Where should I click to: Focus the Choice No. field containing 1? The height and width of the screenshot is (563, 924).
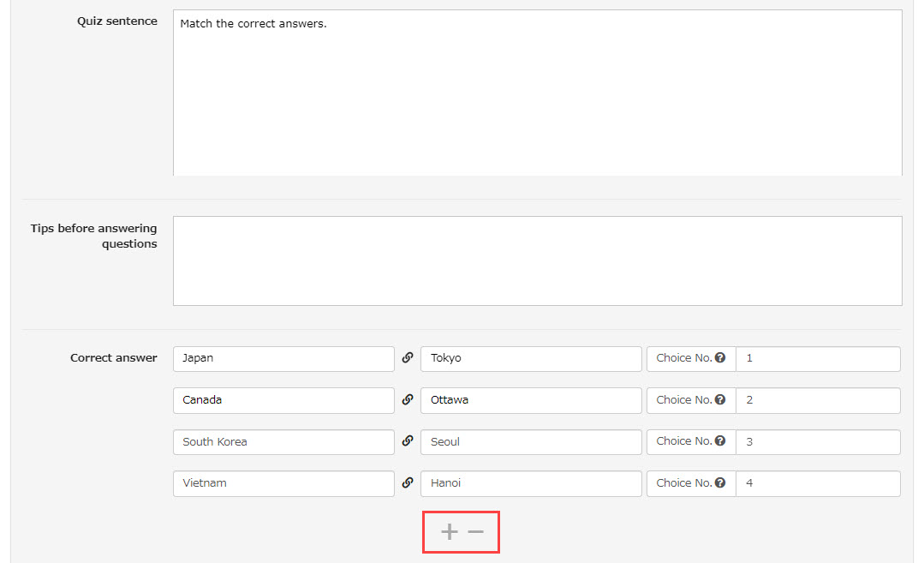(x=817, y=359)
